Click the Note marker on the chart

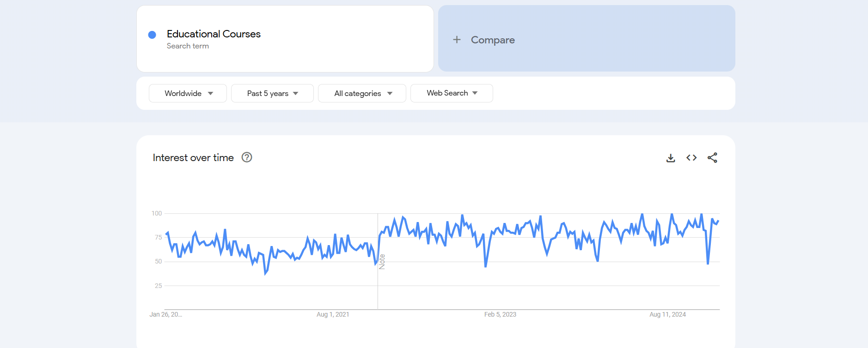pos(382,262)
